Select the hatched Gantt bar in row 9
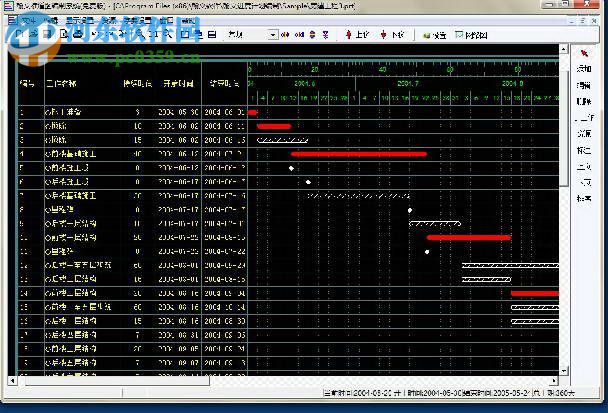 point(435,224)
